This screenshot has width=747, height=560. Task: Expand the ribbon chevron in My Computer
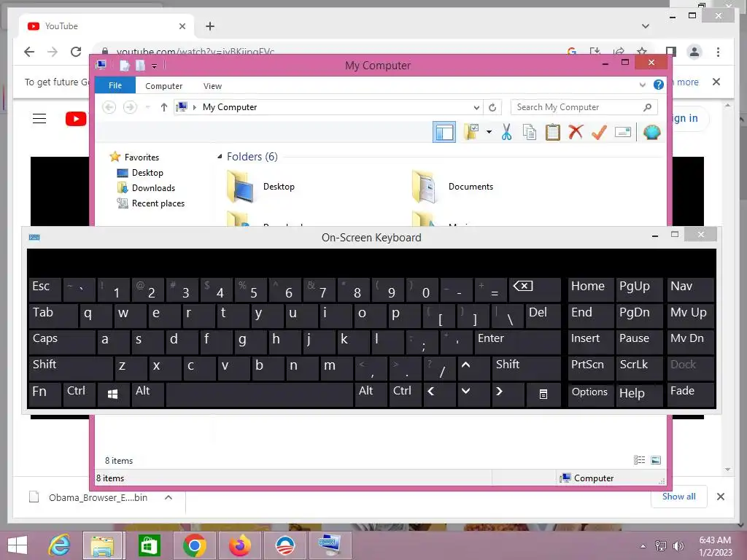tap(642, 85)
